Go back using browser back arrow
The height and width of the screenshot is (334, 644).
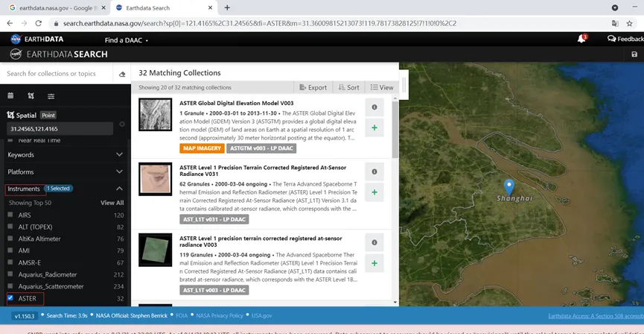click(10, 23)
